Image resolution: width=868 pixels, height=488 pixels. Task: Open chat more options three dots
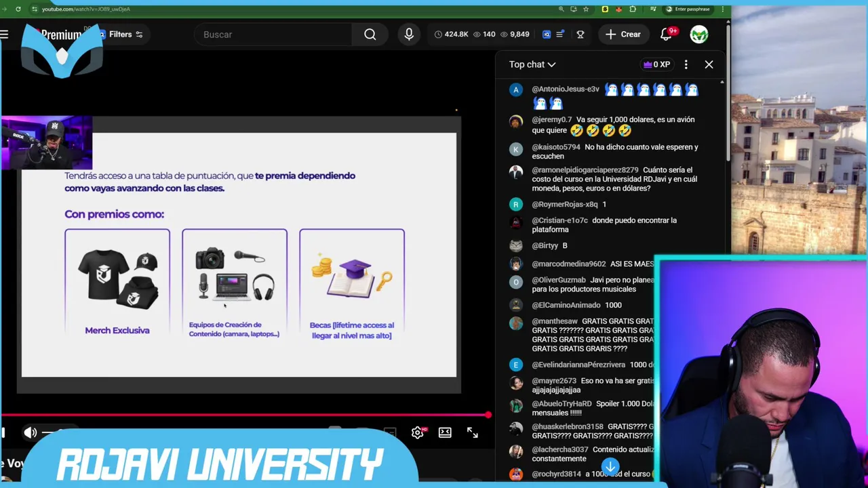[686, 64]
